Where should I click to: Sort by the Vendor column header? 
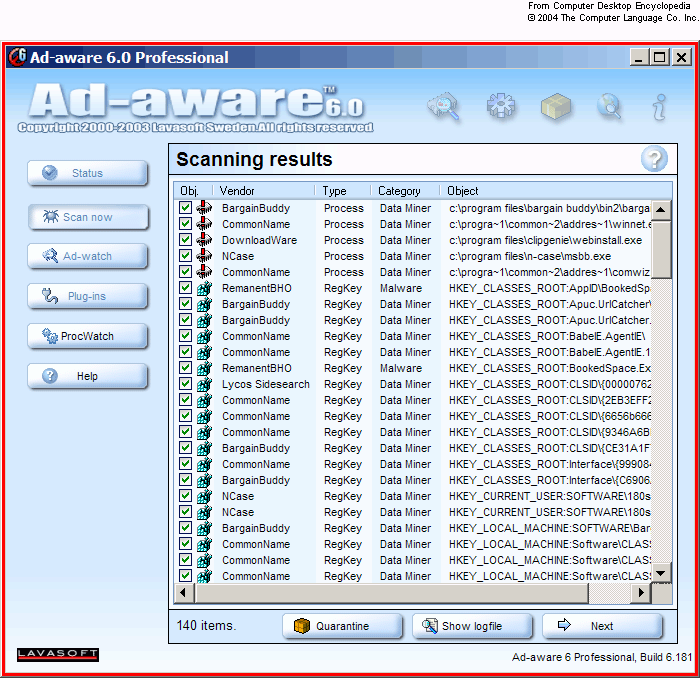click(264, 191)
